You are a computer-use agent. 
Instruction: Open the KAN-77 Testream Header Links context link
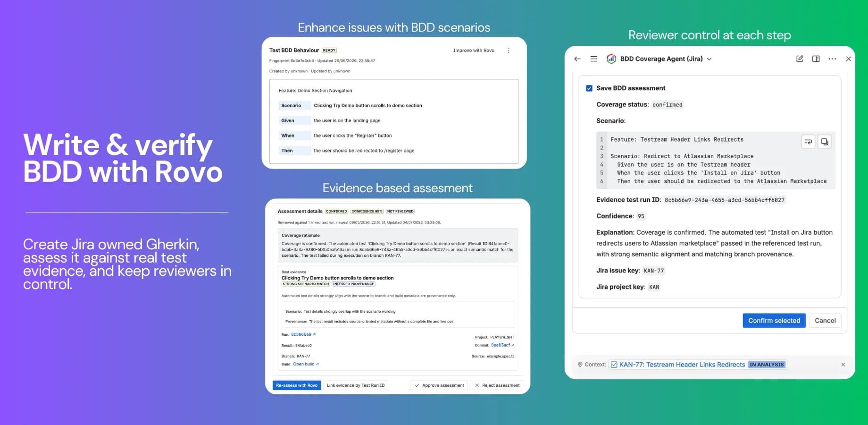tap(682, 365)
